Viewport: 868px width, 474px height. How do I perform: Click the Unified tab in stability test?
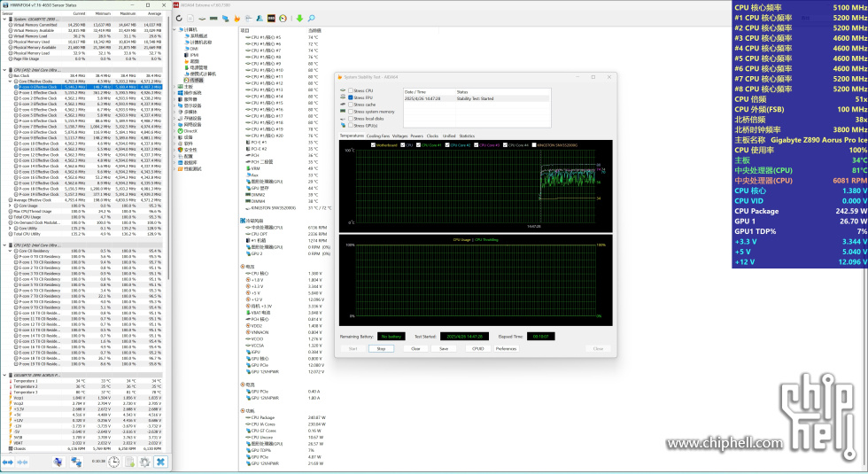(449, 136)
